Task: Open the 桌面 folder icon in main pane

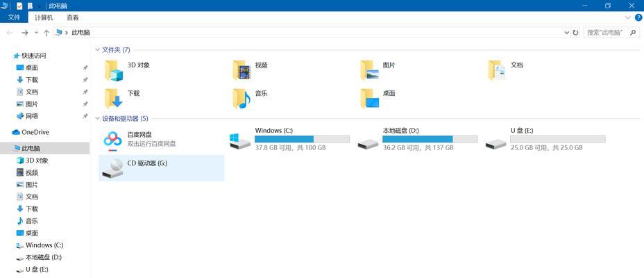Action: click(369, 99)
